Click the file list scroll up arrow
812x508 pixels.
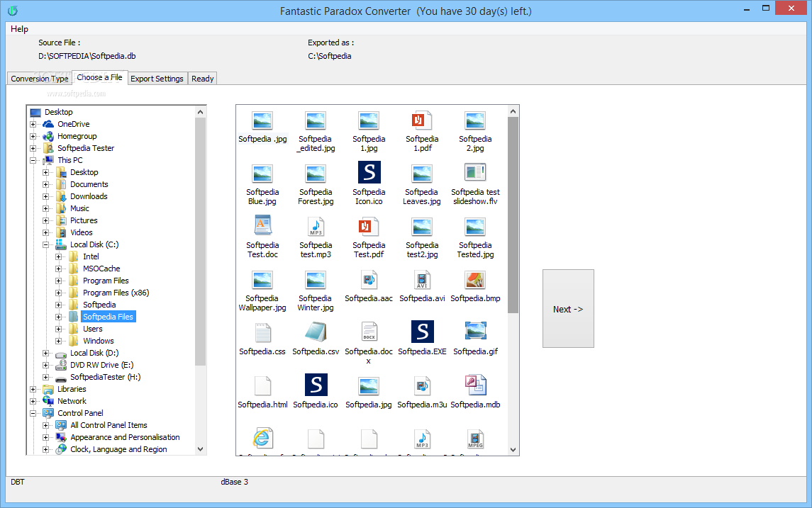[513, 111]
